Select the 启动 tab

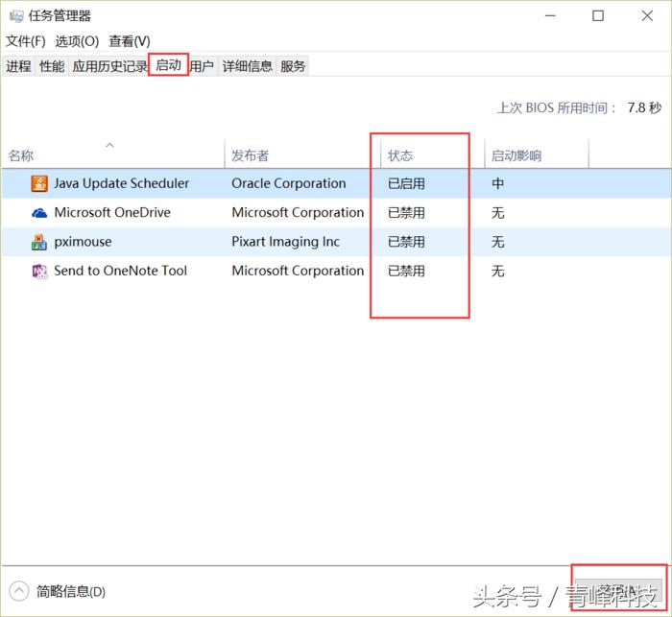[x=168, y=65]
